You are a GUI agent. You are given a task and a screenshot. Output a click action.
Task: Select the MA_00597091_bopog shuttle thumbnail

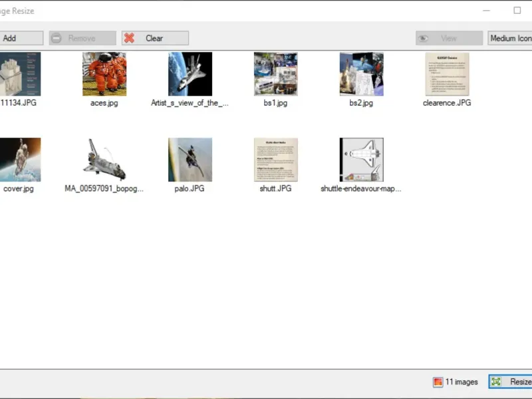104,160
